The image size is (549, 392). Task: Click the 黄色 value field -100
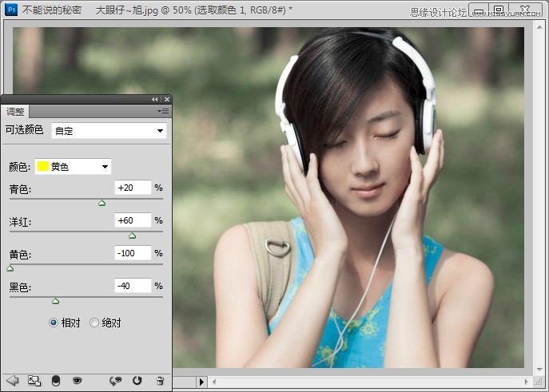pos(133,253)
